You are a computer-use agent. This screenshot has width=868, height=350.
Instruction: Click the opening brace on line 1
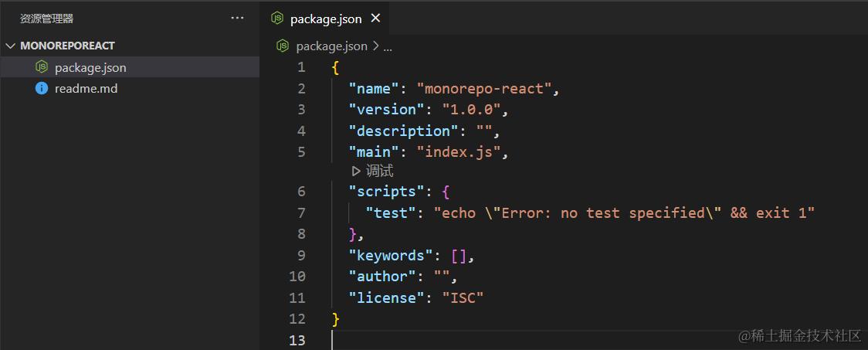pyautogui.click(x=335, y=67)
